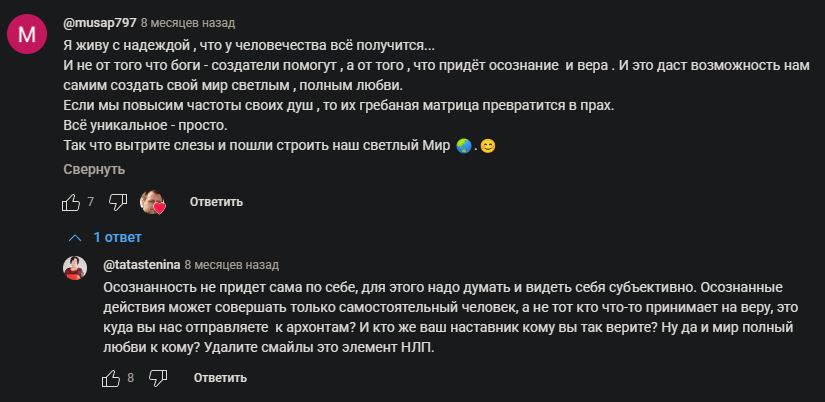Collapse replies with the blue chevron arrow
This screenshot has height=402, width=825.
(75, 238)
